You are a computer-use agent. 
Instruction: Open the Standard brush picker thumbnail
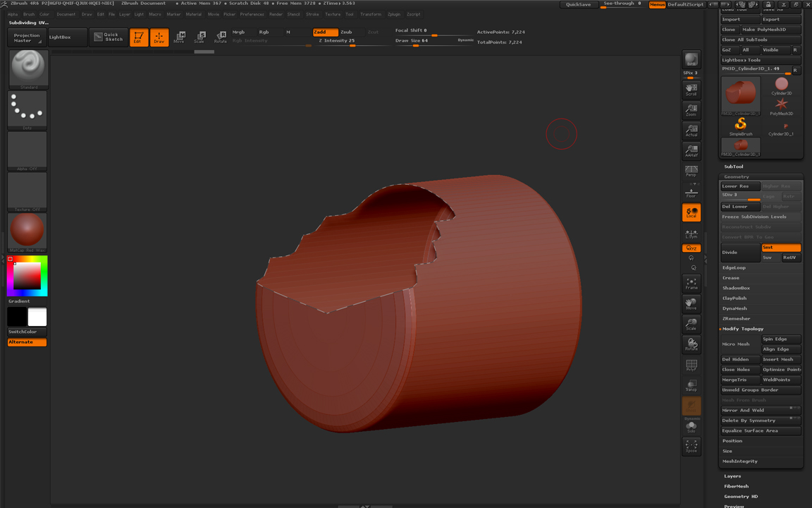pyautogui.click(x=28, y=69)
